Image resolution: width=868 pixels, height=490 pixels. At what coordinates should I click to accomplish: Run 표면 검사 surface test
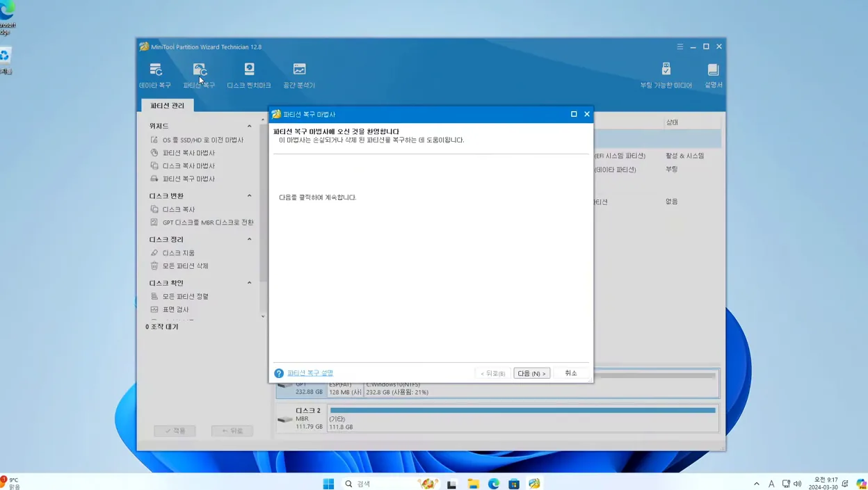[x=170, y=309]
